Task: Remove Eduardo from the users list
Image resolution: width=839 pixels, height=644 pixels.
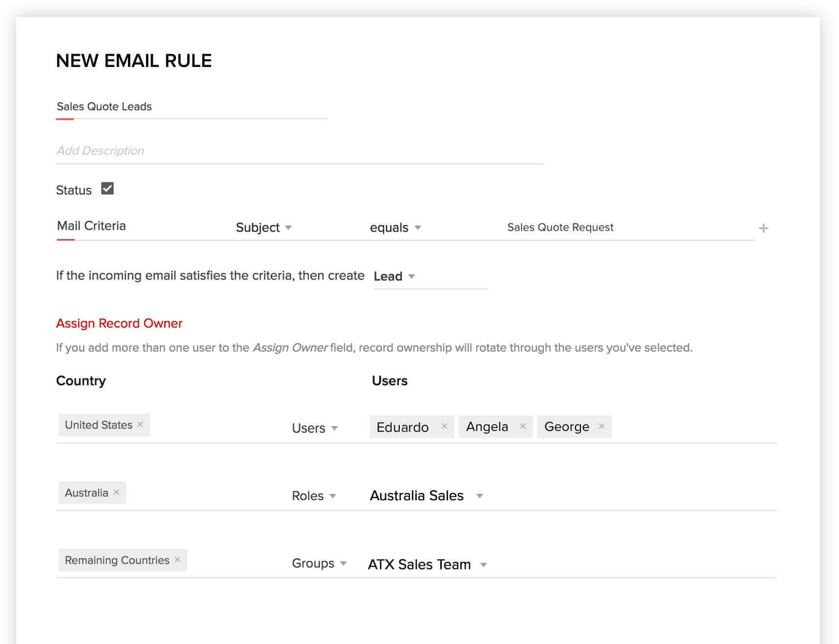Action: (444, 426)
